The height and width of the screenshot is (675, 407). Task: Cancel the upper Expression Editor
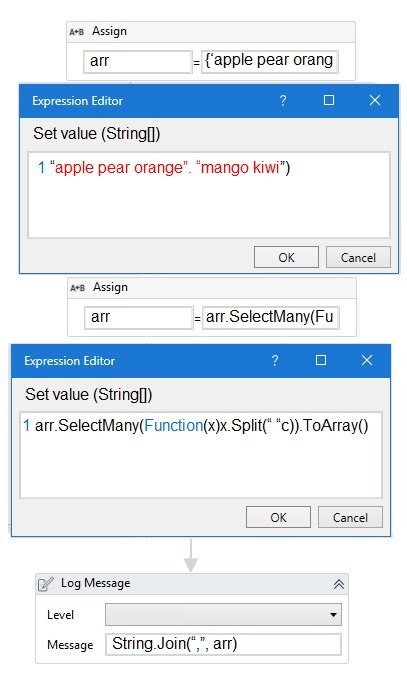(x=358, y=257)
